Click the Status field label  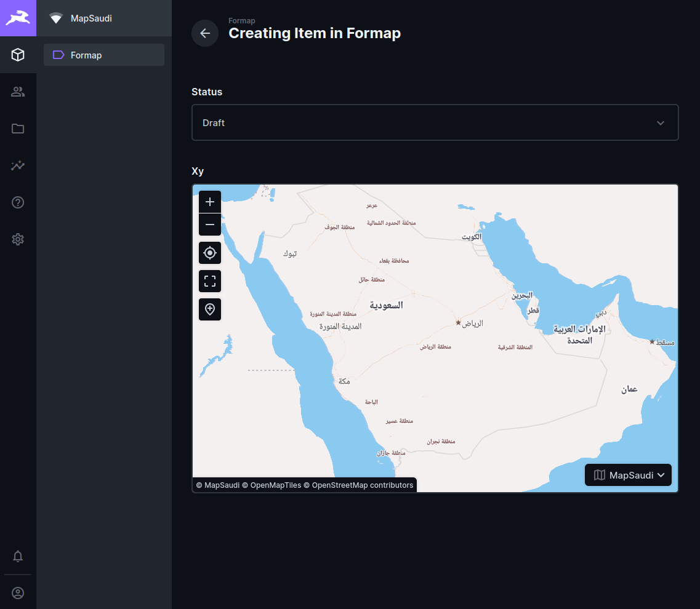[207, 92]
